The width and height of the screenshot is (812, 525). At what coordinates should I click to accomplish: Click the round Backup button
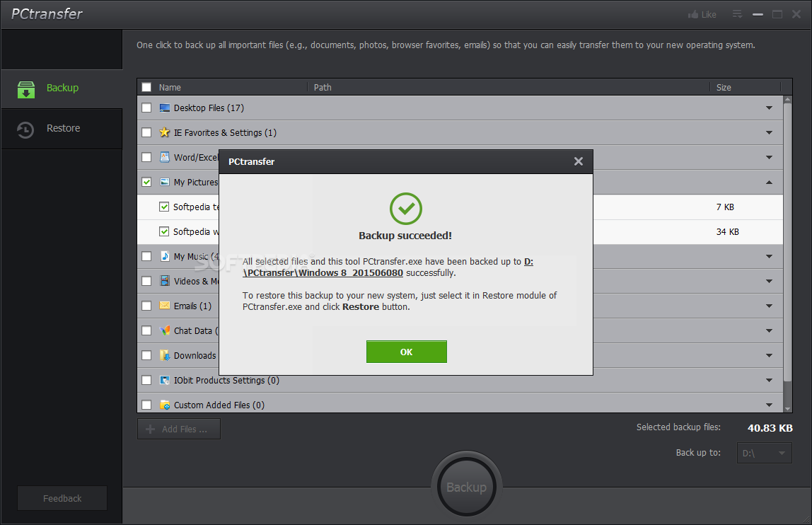coord(467,487)
